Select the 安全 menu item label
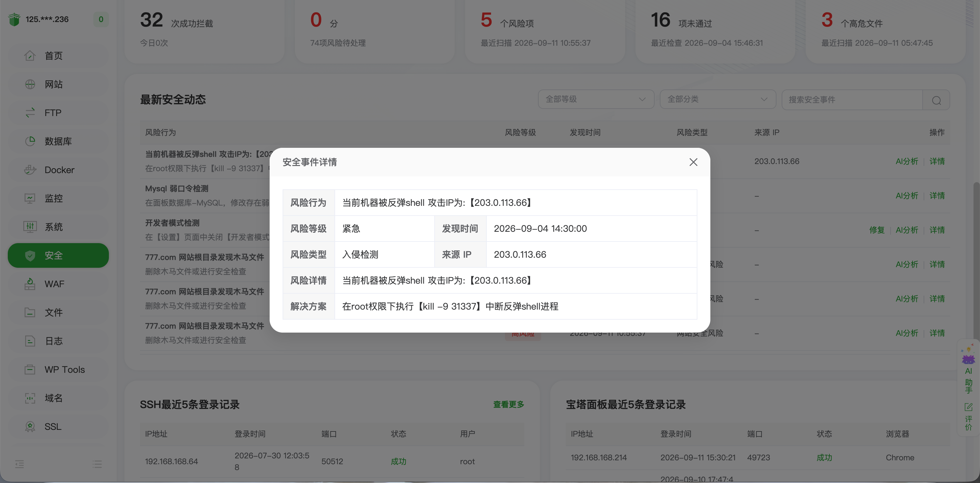The image size is (980, 483). coord(53,255)
